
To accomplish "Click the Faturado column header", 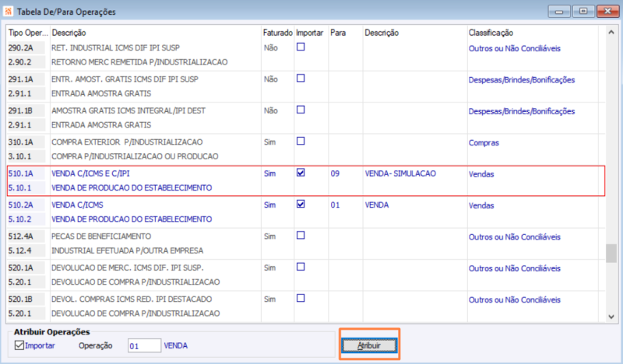I will pos(277,33).
